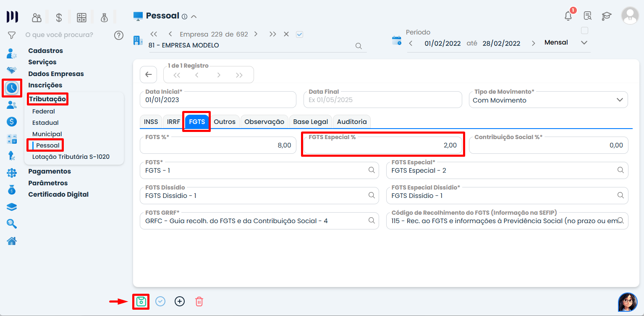644x316 pixels.
Task: Delete the record with the red trash icon
Action: [x=199, y=301]
